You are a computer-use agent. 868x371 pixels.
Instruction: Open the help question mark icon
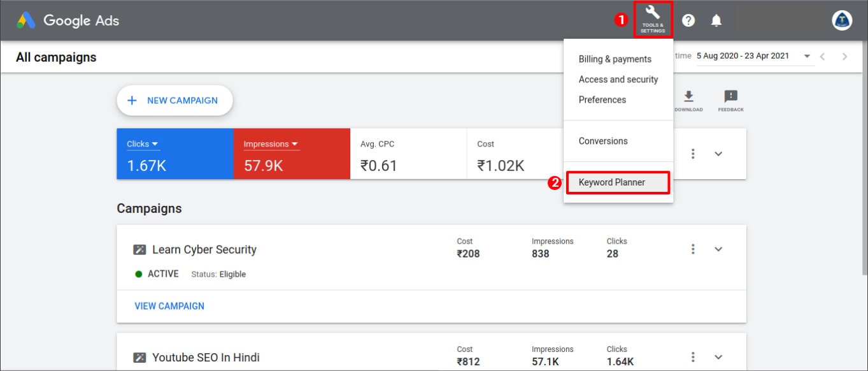click(688, 20)
